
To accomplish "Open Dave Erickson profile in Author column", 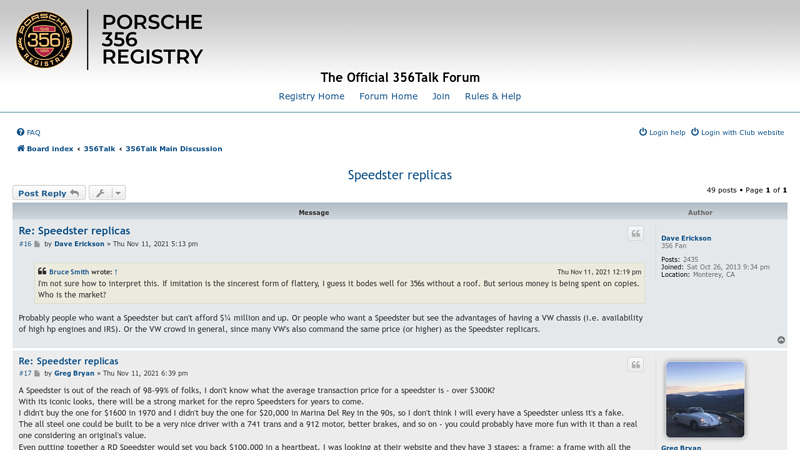I will 686,238.
